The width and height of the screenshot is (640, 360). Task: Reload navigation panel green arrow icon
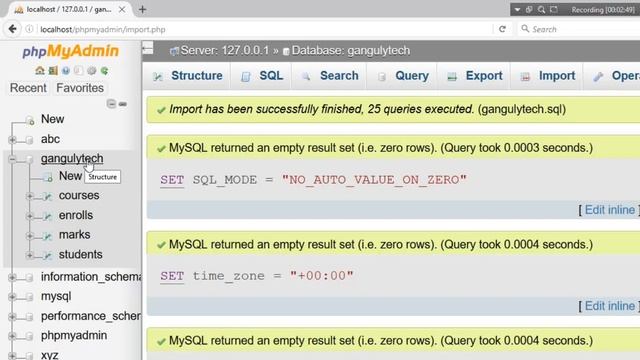[x=105, y=71]
